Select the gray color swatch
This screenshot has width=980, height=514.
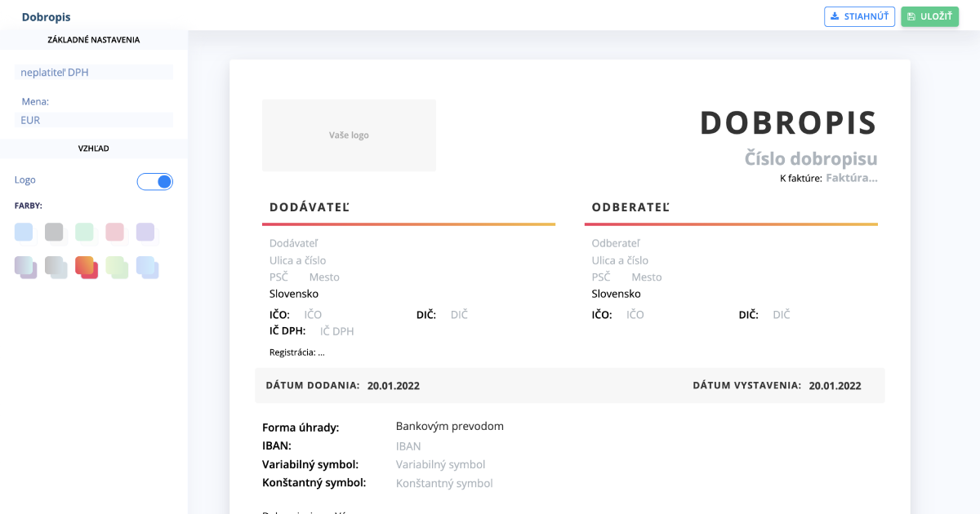coord(54,232)
